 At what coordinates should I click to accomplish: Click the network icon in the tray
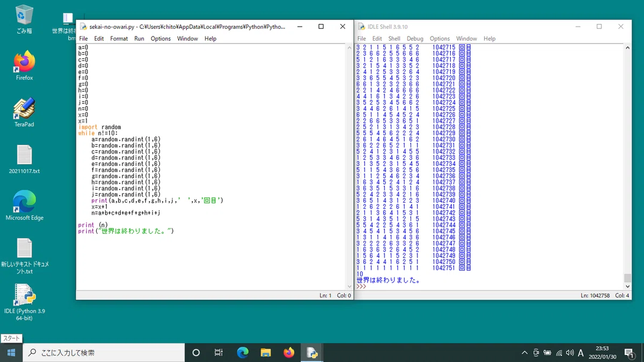click(559, 353)
